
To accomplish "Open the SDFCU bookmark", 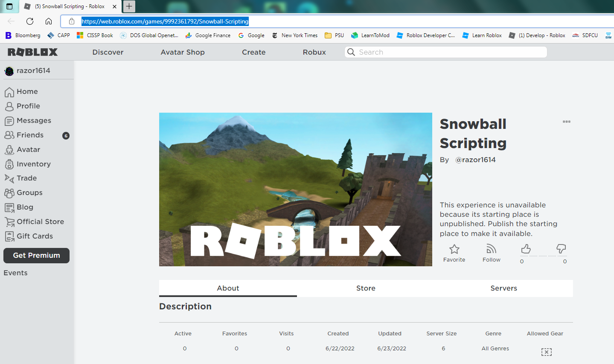I will 585,35.
